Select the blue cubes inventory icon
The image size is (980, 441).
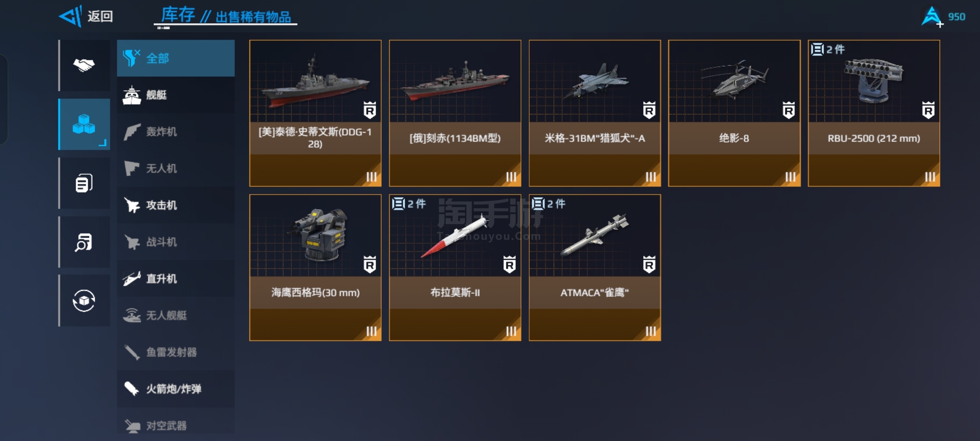(x=84, y=124)
